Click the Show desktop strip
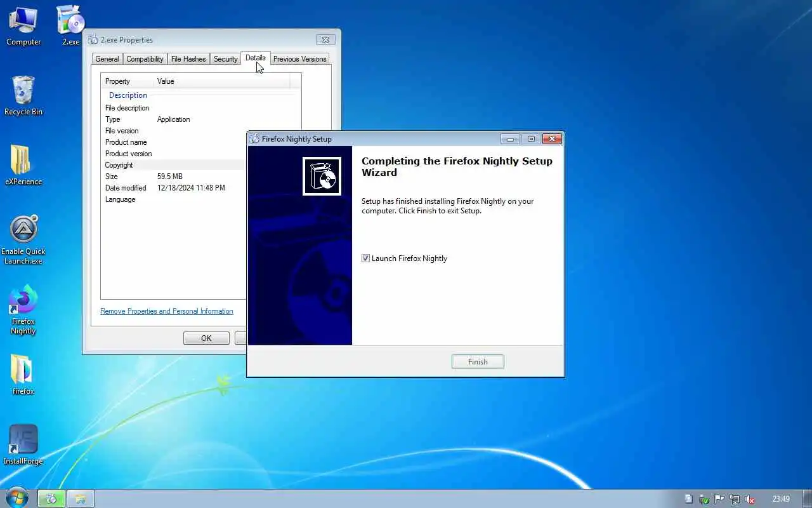 [808, 498]
